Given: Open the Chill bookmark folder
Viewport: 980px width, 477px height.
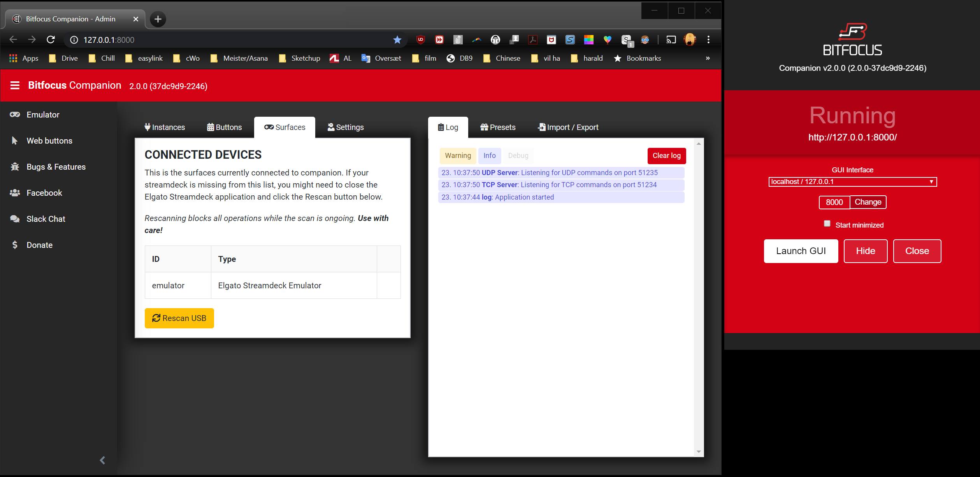Looking at the screenshot, I should pyautogui.click(x=102, y=58).
